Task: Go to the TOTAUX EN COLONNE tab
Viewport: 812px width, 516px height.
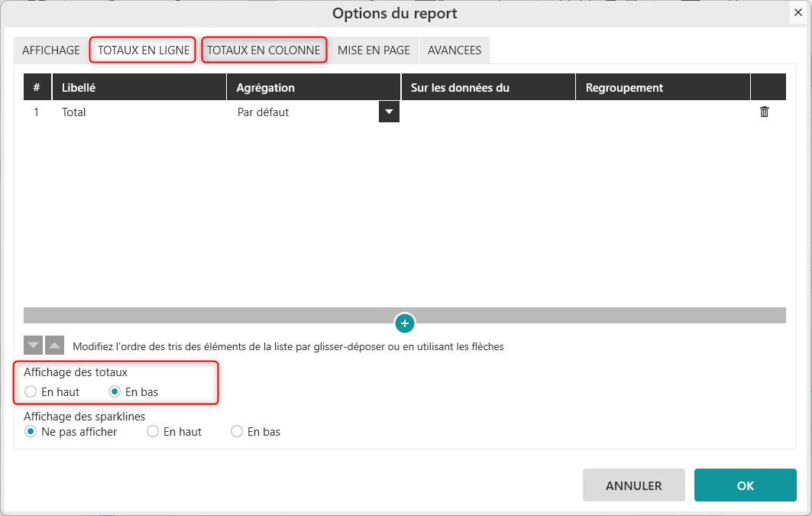Action: pyautogui.click(x=264, y=50)
